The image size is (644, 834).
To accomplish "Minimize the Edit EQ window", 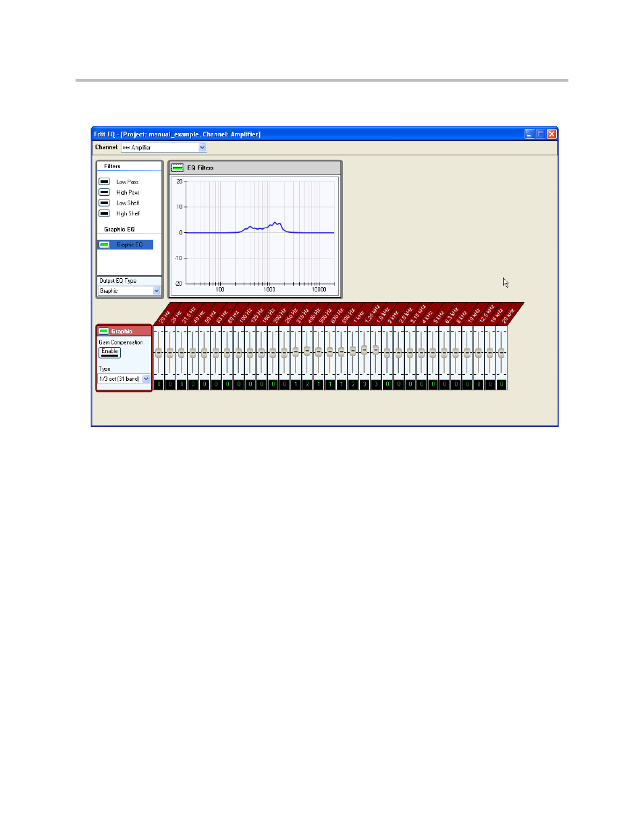I will point(530,134).
